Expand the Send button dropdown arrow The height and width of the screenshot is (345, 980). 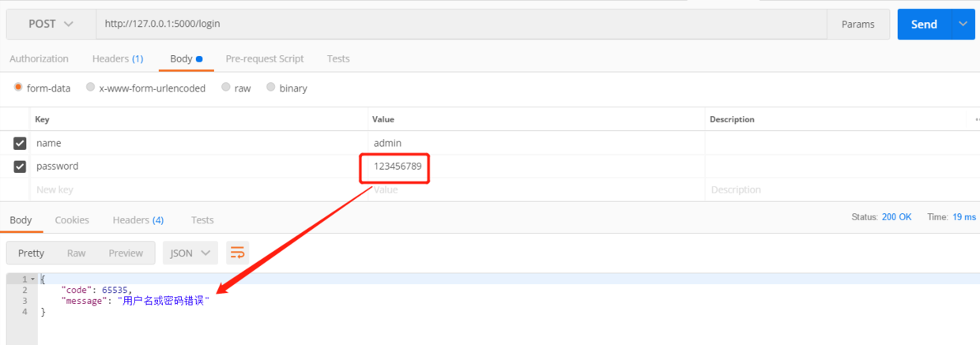(x=963, y=24)
